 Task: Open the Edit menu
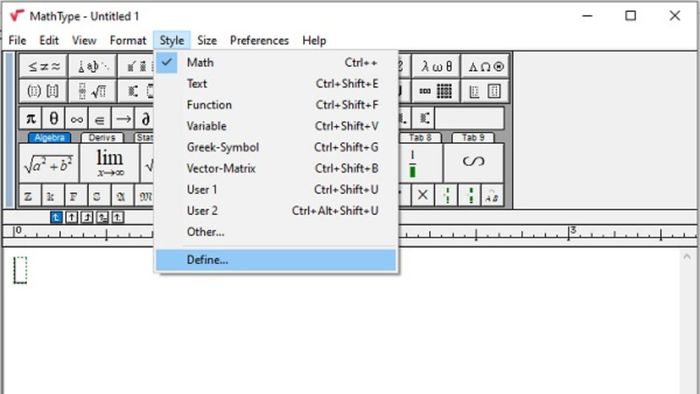pos(49,41)
